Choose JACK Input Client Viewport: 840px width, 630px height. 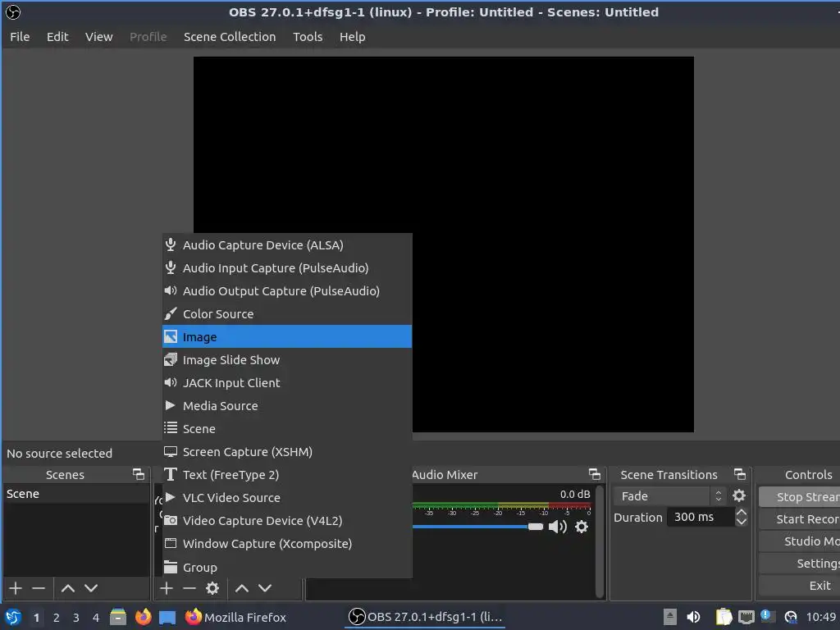coord(287,382)
